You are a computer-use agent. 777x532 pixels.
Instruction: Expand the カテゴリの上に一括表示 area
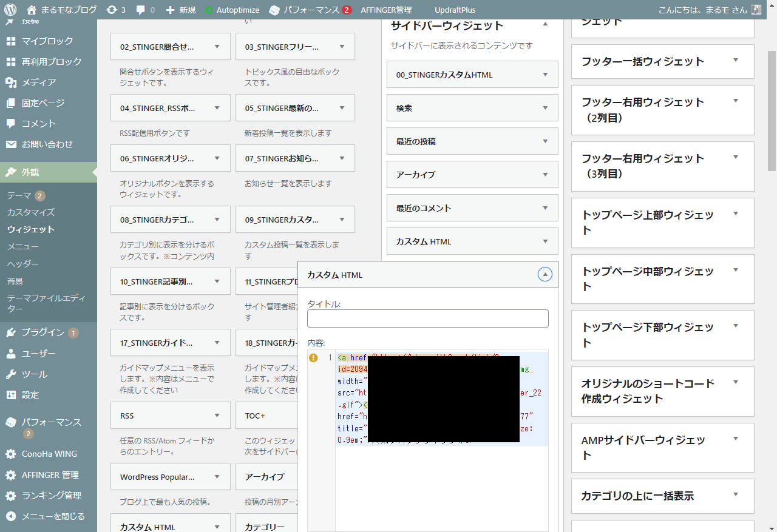tap(736, 494)
